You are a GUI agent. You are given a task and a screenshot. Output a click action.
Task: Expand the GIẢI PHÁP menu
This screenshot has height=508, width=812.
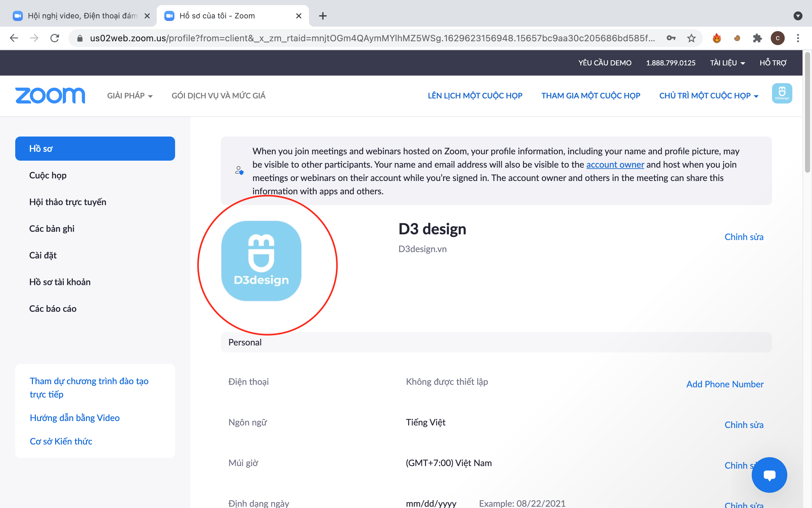[x=130, y=96]
